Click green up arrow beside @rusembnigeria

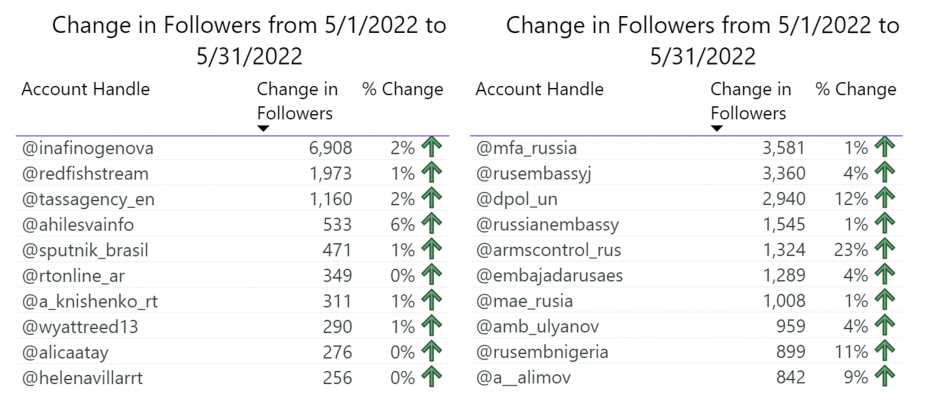(x=884, y=351)
